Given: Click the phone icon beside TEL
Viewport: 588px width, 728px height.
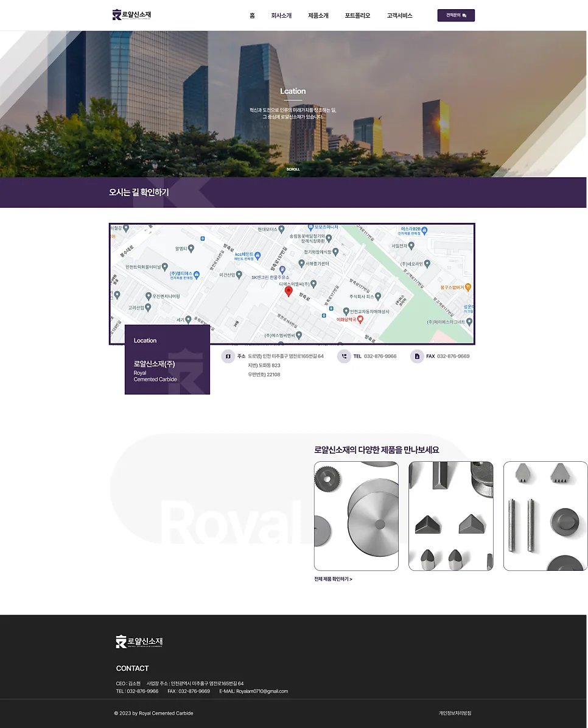Looking at the screenshot, I should coord(344,356).
